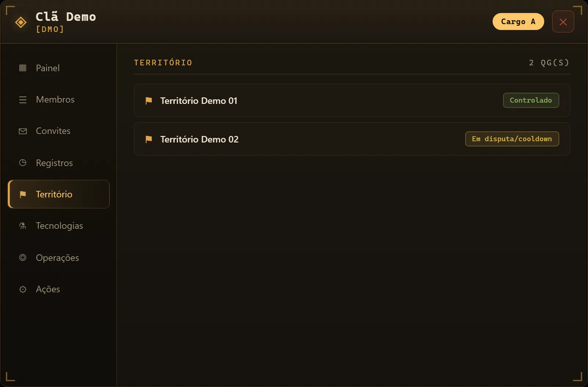The image size is (588, 387).
Task: Click the clan diamond emblem icon
Action: (x=21, y=22)
